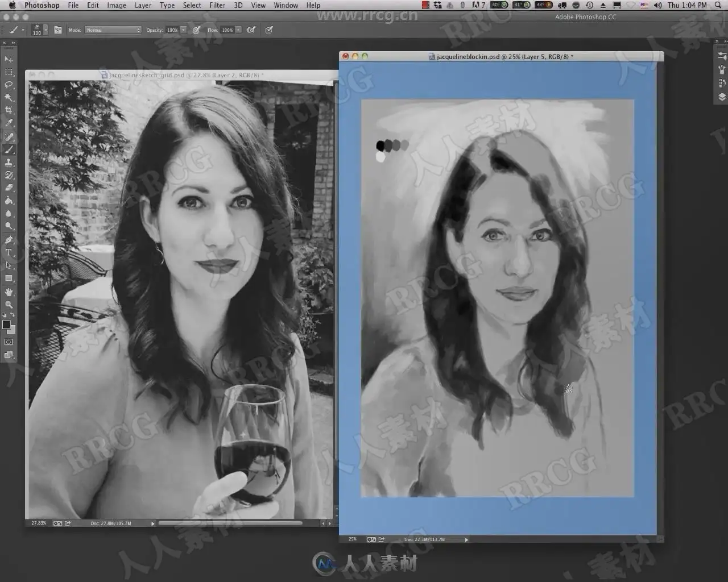Click 27.83% zoom field in jacquelinesketch_grid window
This screenshot has height=582, width=728.
coord(39,523)
